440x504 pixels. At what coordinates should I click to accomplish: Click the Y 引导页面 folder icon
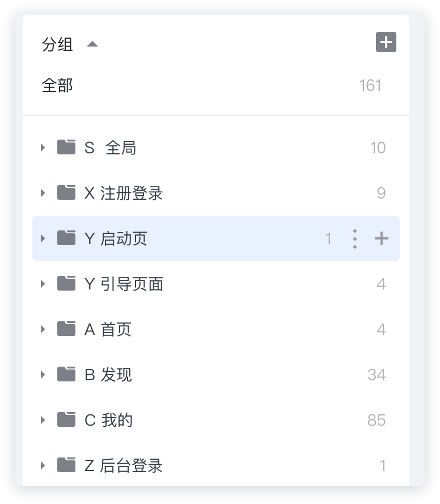tap(66, 284)
